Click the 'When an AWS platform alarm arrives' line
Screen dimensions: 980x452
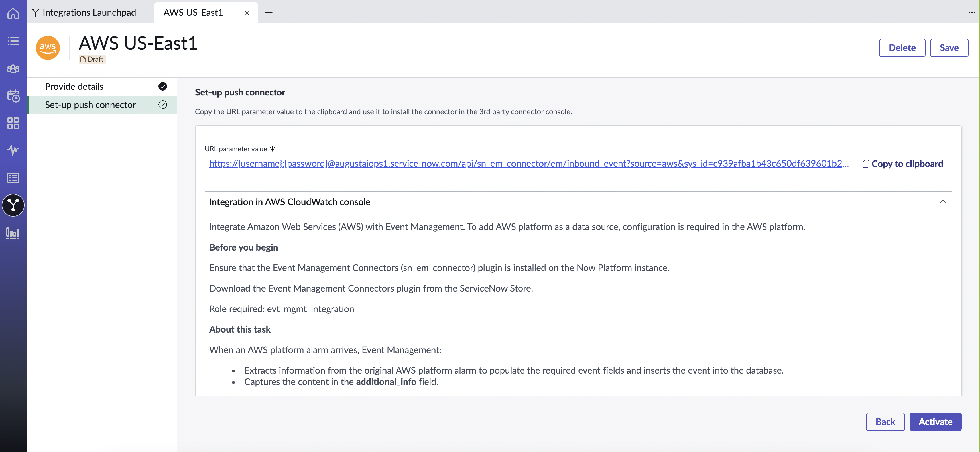tap(325, 350)
